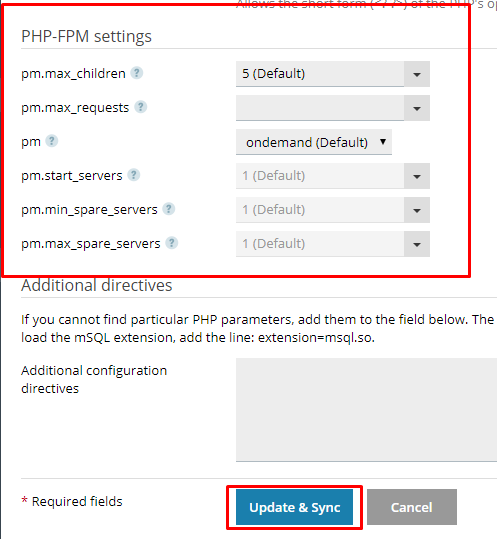Show help for pm.min_spare_servers
Viewport: 497px width, 539px height.
[168, 209]
